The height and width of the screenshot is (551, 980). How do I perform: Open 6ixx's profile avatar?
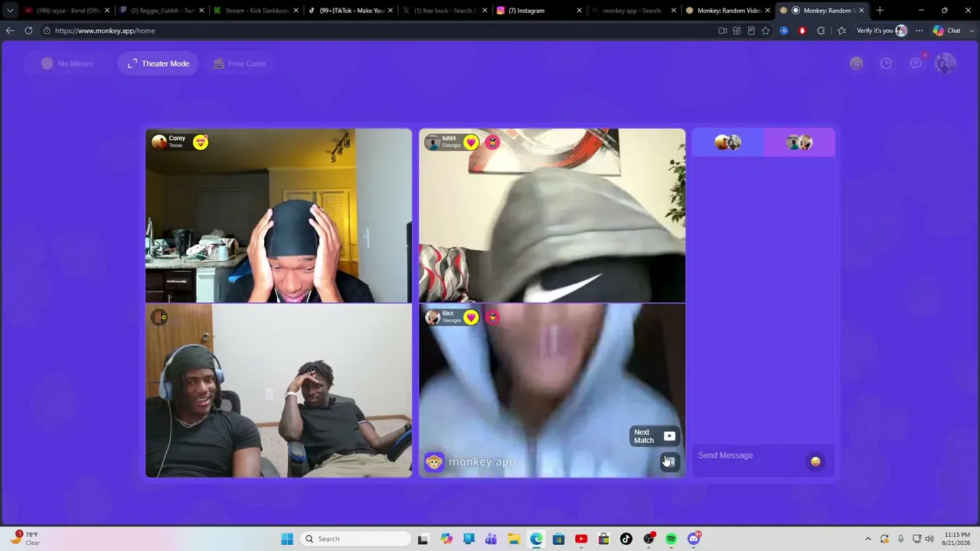click(x=433, y=317)
